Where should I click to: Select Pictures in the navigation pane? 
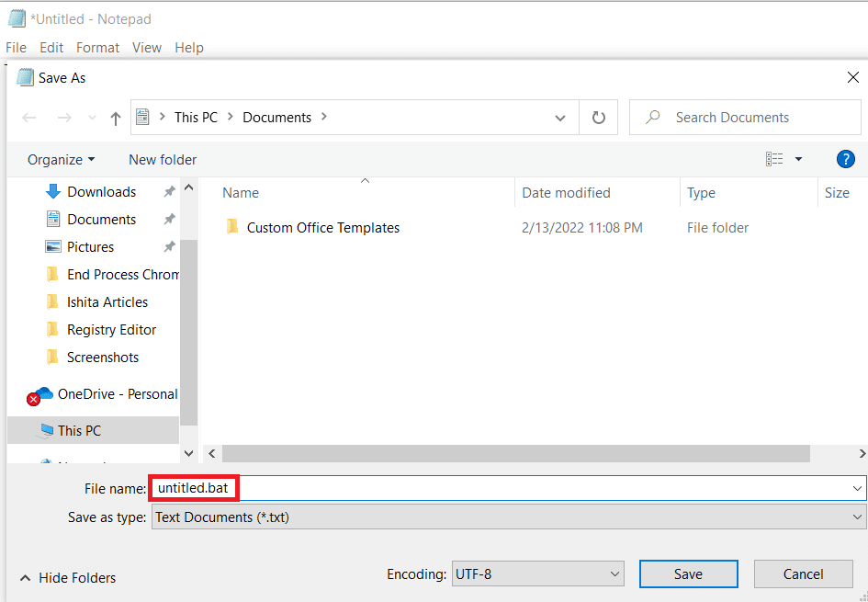[90, 247]
